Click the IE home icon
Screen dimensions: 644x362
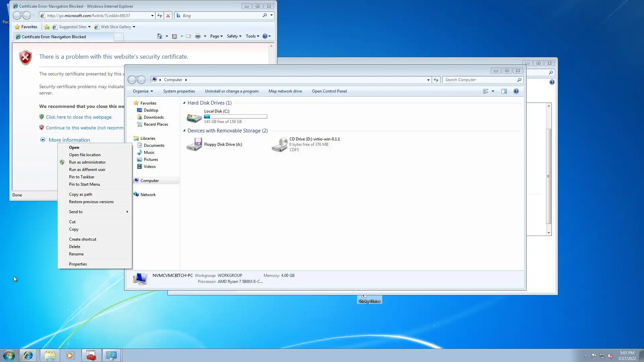click(x=160, y=36)
